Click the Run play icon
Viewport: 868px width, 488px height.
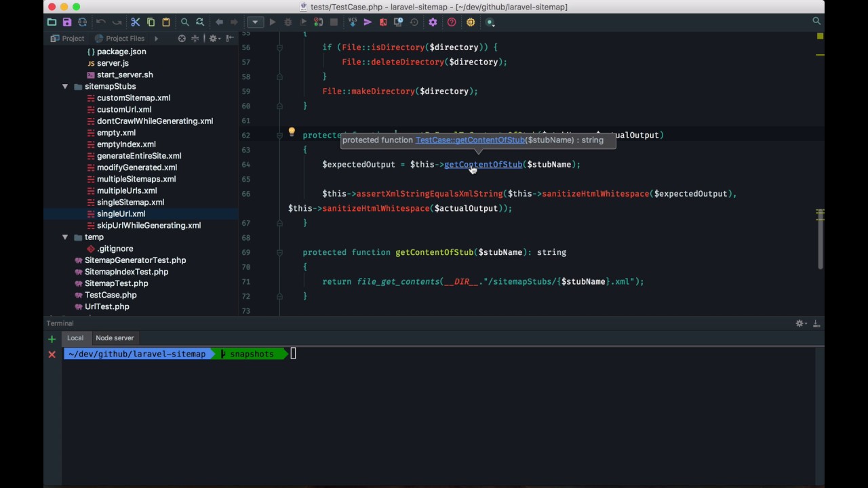[x=273, y=22]
